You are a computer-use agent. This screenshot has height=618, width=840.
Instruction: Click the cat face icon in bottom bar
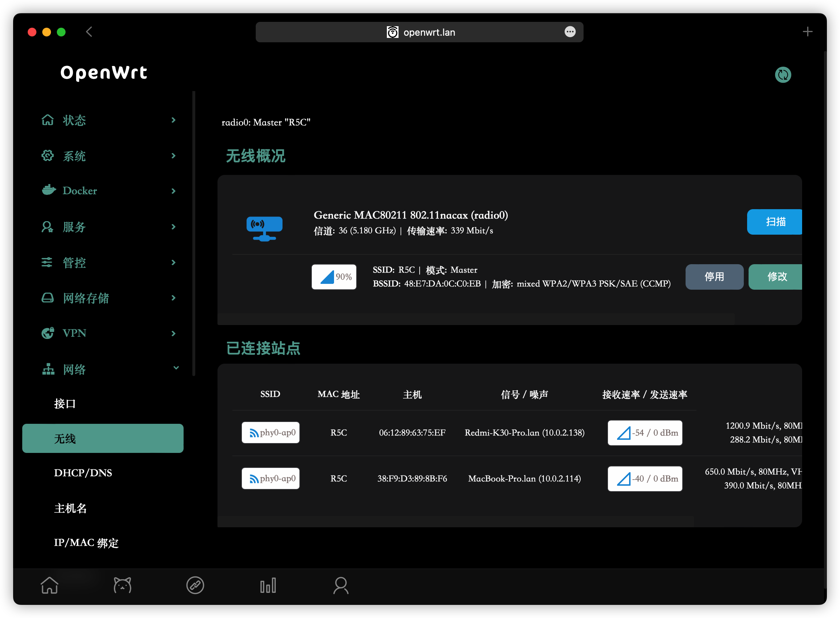tap(122, 585)
